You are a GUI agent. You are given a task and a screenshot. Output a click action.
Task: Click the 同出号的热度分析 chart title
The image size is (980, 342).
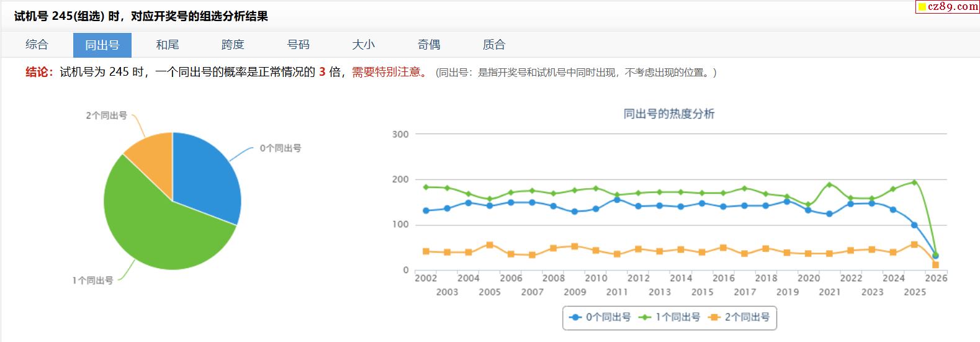[668, 114]
